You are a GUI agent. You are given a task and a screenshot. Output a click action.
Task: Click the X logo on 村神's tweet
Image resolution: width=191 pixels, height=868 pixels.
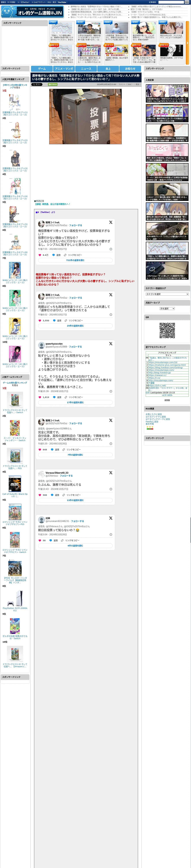tap(111, 518)
